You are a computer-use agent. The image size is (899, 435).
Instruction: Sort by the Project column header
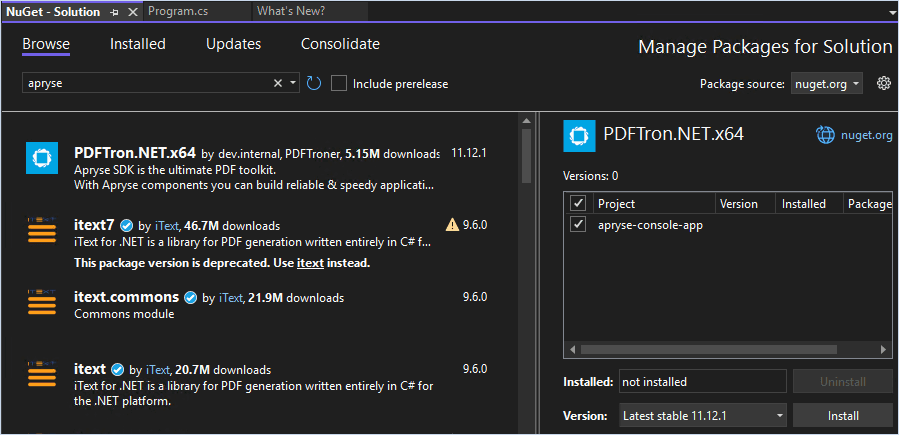coord(653,204)
